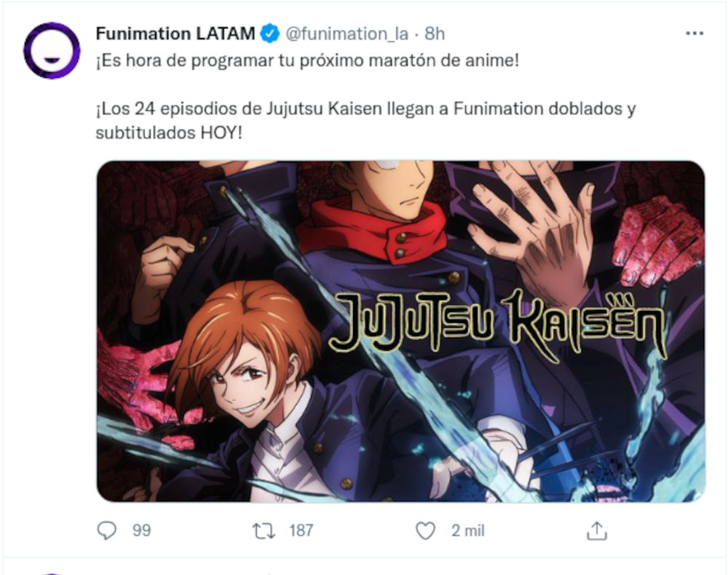Open the share icon below the tweet
The height and width of the screenshot is (575, 728).
(597, 531)
